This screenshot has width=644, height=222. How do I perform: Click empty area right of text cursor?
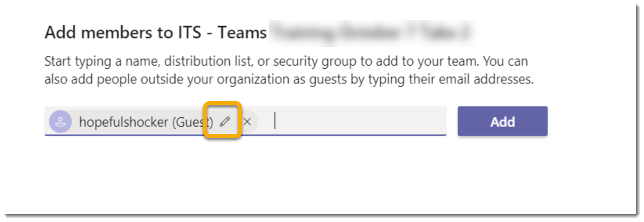[360, 121]
